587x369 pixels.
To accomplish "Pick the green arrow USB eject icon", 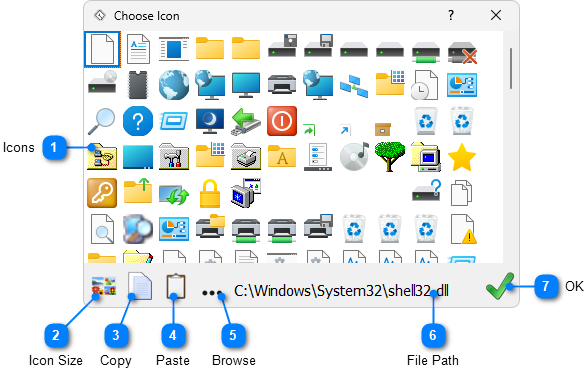I will click(246, 122).
